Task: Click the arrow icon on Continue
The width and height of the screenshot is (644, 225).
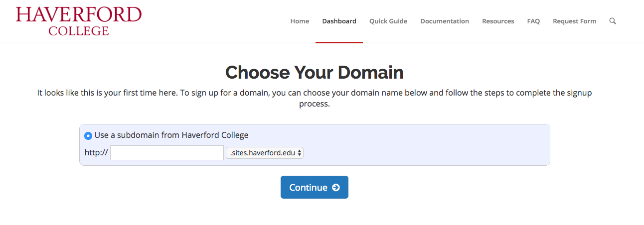Action: pos(336,187)
